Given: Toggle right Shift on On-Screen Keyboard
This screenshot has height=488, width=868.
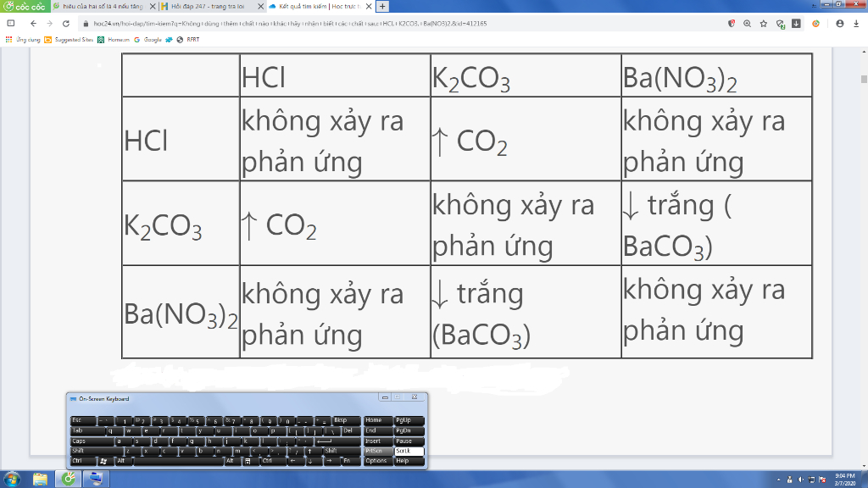Looking at the screenshot, I should pyautogui.click(x=342, y=452).
